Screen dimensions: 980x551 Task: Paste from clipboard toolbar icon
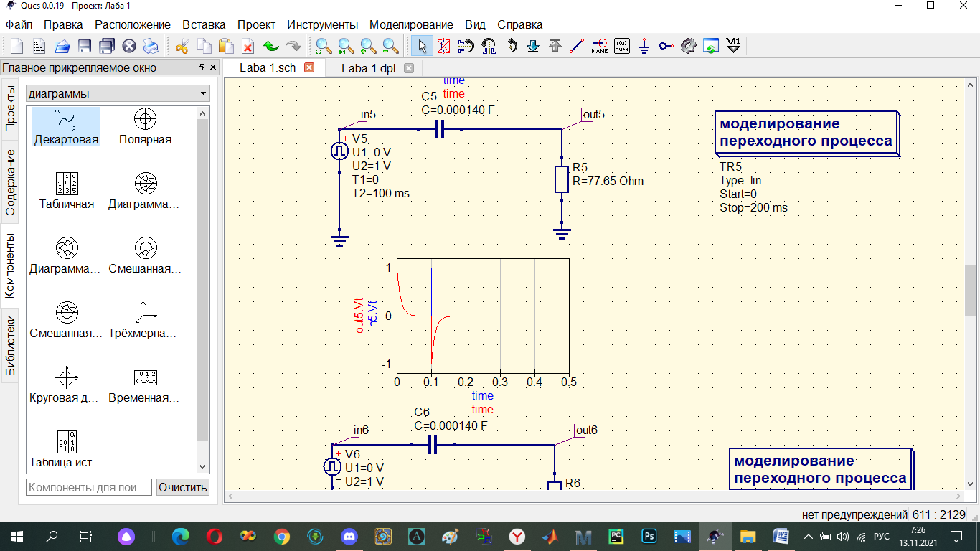coord(226,47)
